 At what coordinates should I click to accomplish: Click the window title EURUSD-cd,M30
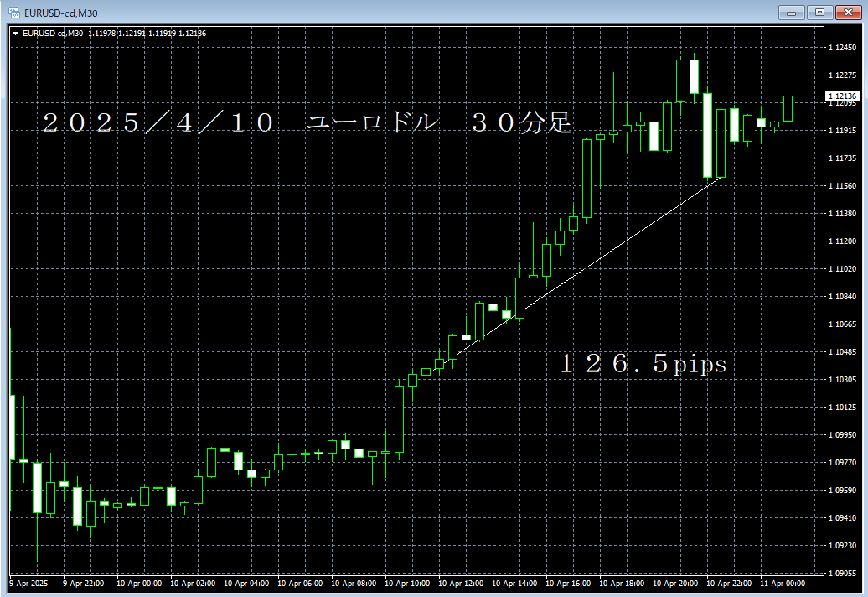click(61, 13)
